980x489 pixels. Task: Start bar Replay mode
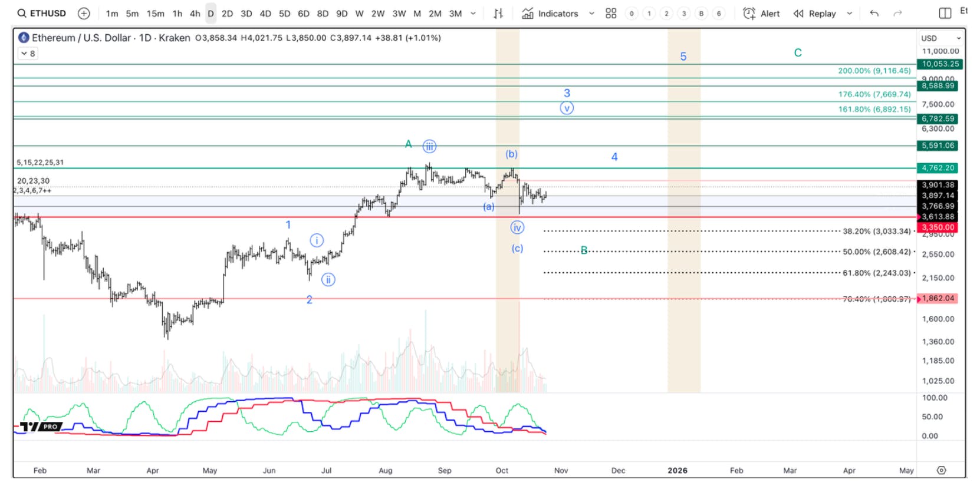(814, 13)
